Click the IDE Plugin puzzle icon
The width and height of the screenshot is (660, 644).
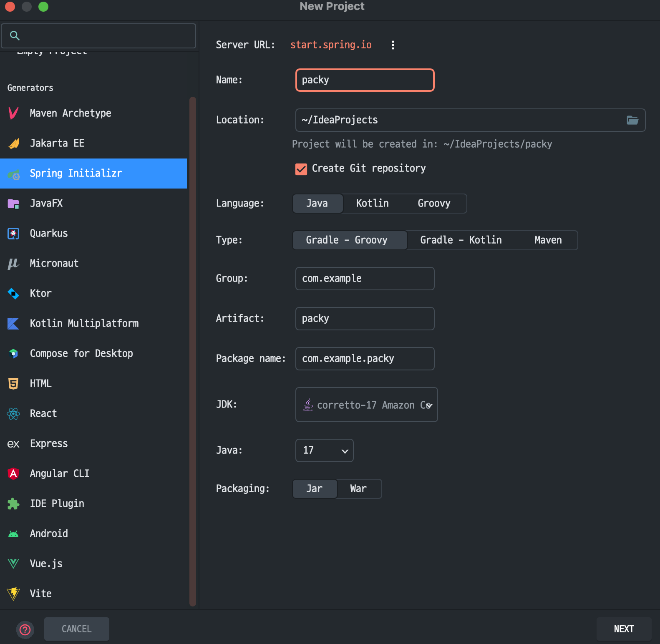click(13, 504)
